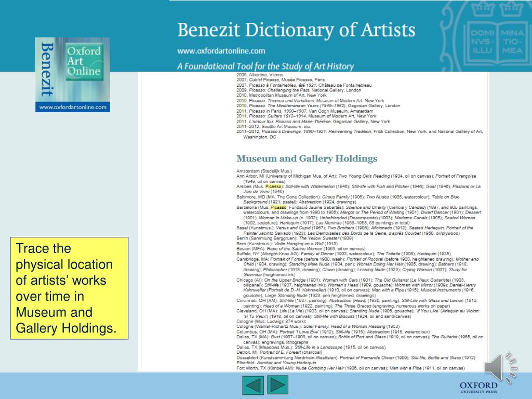The height and width of the screenshot is (399, 532).
Task: Select the Chicago (AI) holdings entry
Action: tap(356, 288)
